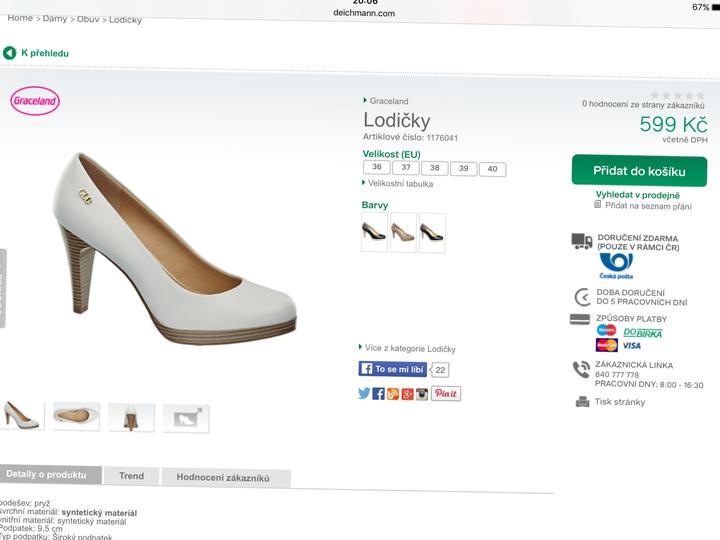Choose size 40 option
The image size is (720, 540).
click(x=492, y=170)
